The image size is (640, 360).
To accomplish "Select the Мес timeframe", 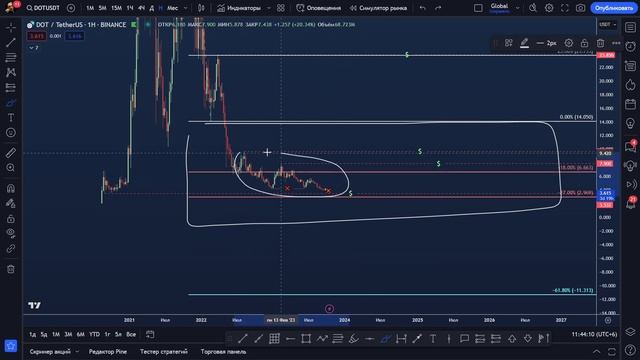I will [172, 8].
